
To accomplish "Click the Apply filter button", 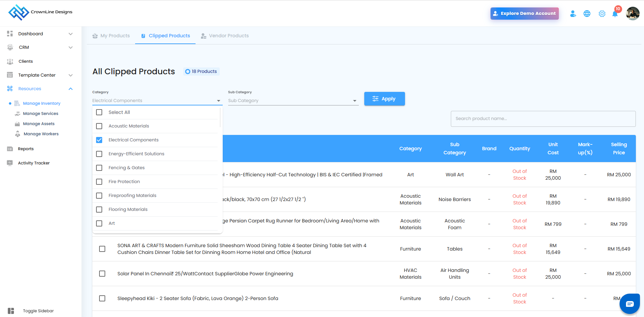I will click(384, 99).
